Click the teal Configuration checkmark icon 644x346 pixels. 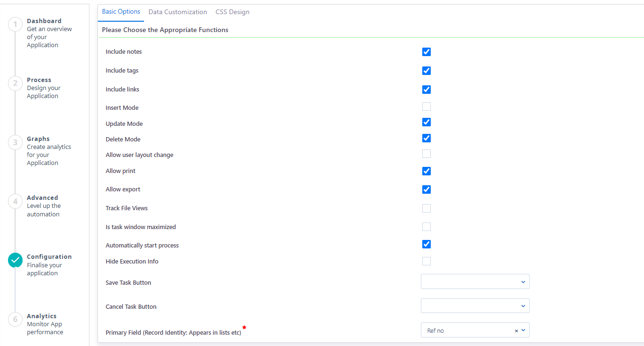pos(15,260)
